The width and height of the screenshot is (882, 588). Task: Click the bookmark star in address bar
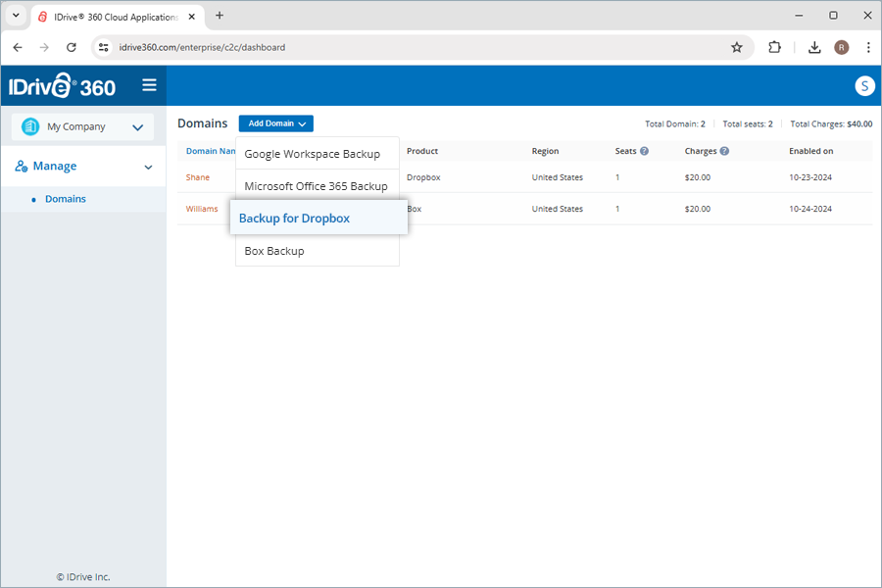tap(737, 46)
